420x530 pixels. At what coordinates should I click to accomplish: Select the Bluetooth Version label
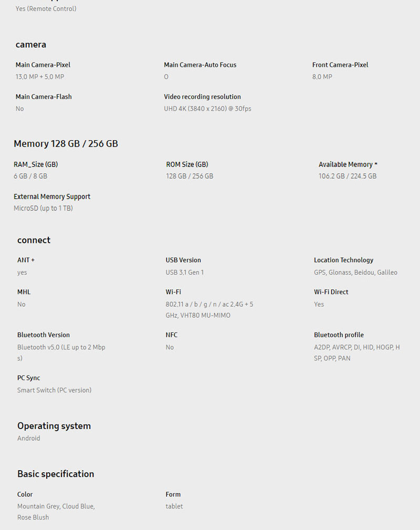click(x=44, y=335)
